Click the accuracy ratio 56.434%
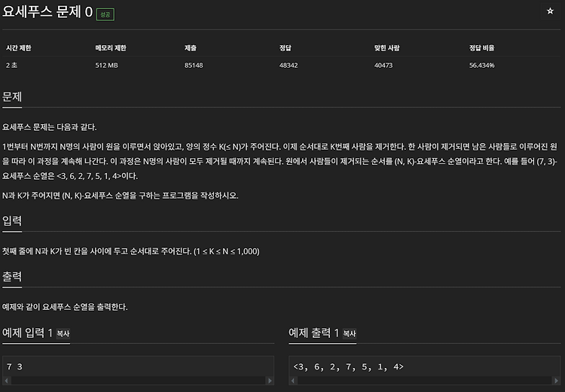This screenshot has height=392, width=565. (482, 65)
